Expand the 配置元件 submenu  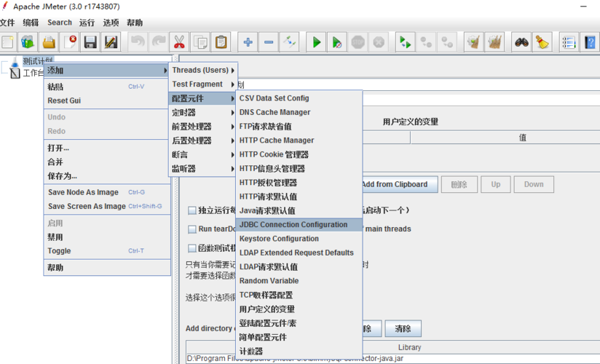[203, 98]
